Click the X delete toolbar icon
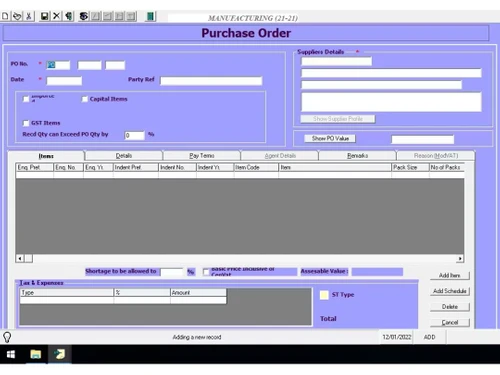Viewport: 500px width, 375px height. pyautogui.click(x=57, y=16)
